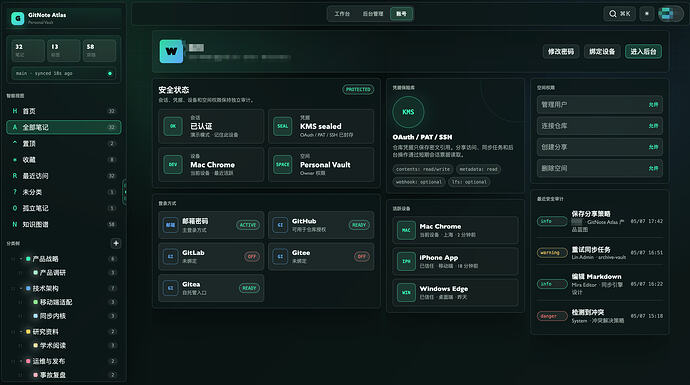The height and width of the screenshot is (385, 690).
Task: Open 最近访问 recent notes
Action: point(64,176)
